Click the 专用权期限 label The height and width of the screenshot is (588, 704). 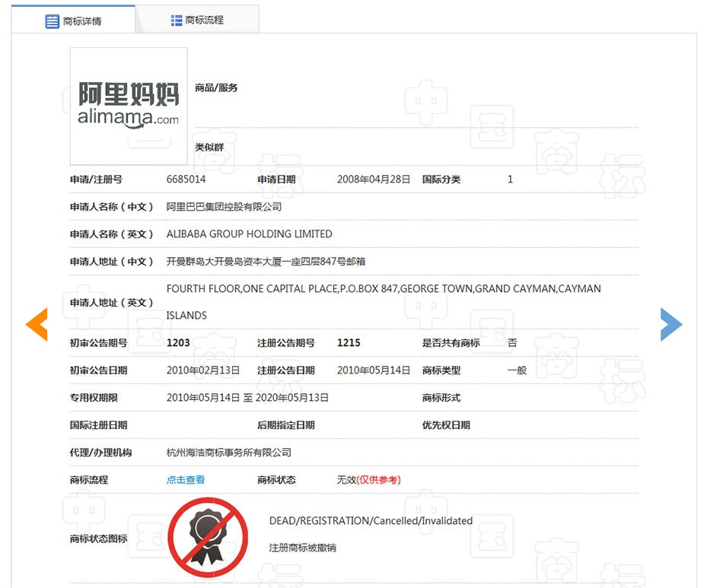tap(94, 398)
